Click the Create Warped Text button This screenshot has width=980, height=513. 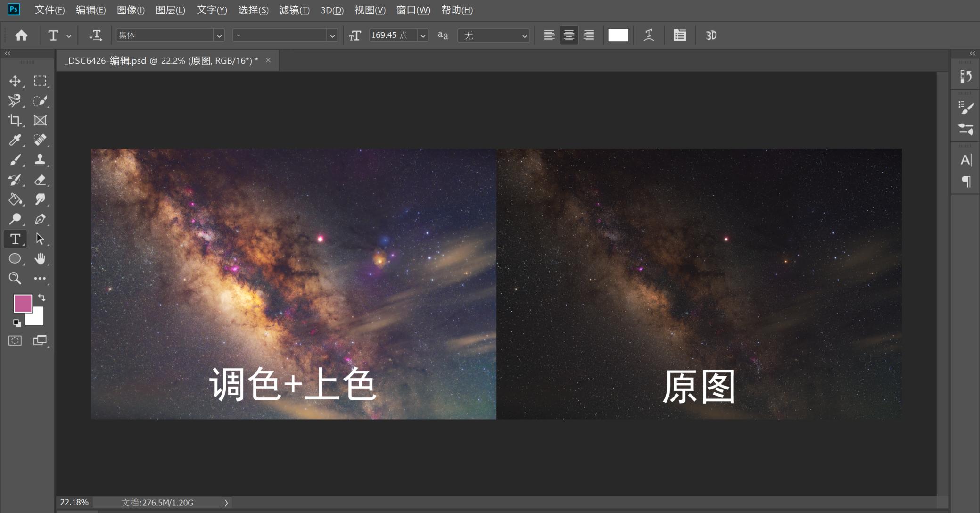click(x=649, y=35)
